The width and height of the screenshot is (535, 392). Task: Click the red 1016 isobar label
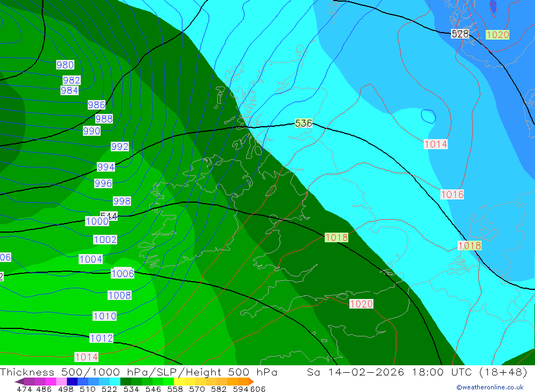click(x=453, y=195)
